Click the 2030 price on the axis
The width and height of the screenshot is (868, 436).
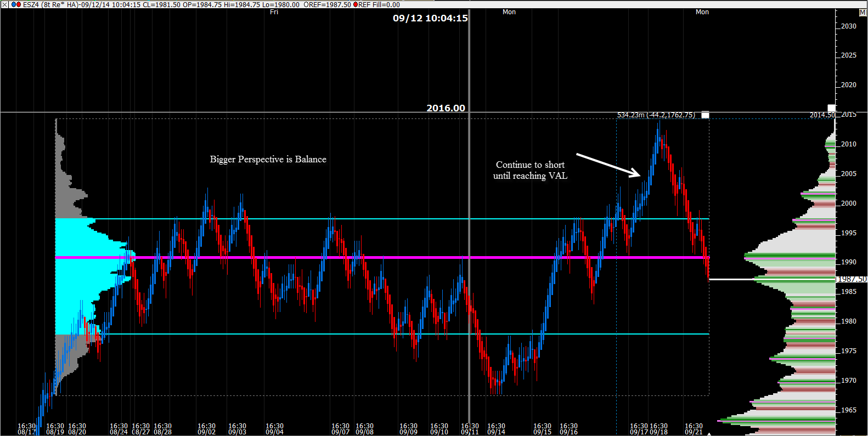click(848, 26)
